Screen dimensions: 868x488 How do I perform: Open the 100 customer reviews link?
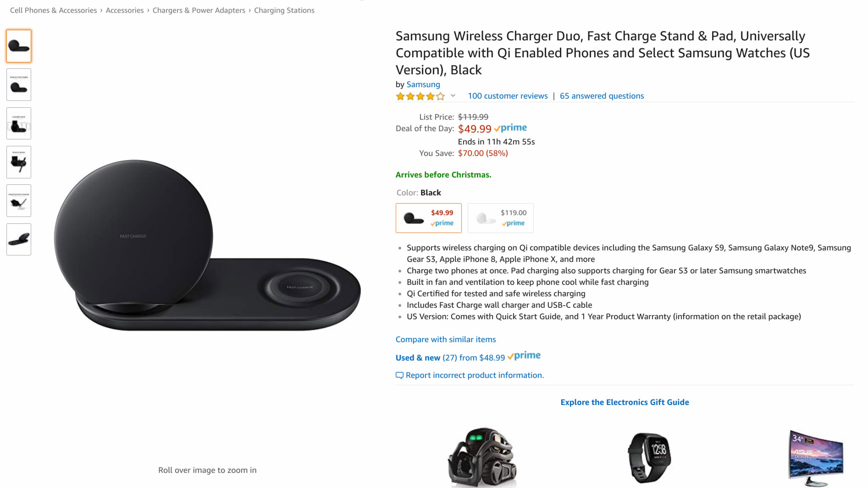(x=508, y=96)
